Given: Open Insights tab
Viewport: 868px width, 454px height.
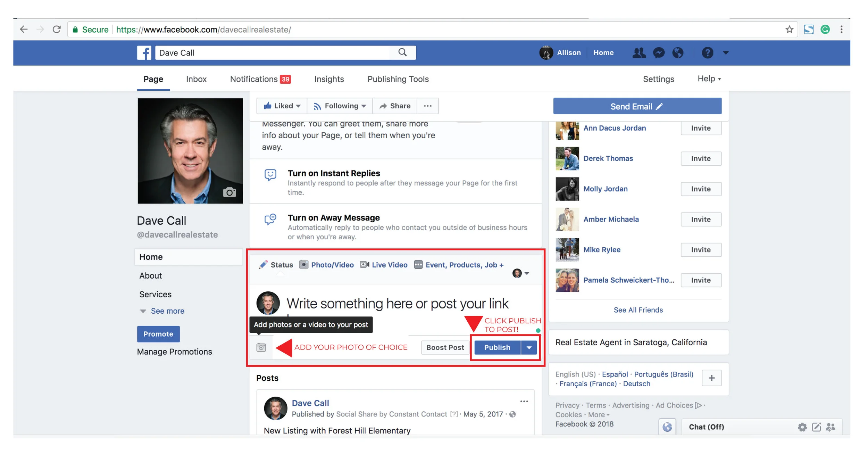Looking at the screenshot, I should [329, 79].
